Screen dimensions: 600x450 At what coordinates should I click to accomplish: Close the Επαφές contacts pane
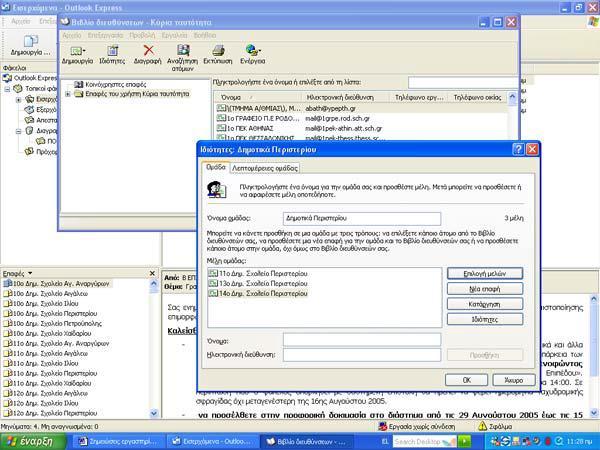coord(152,273)
